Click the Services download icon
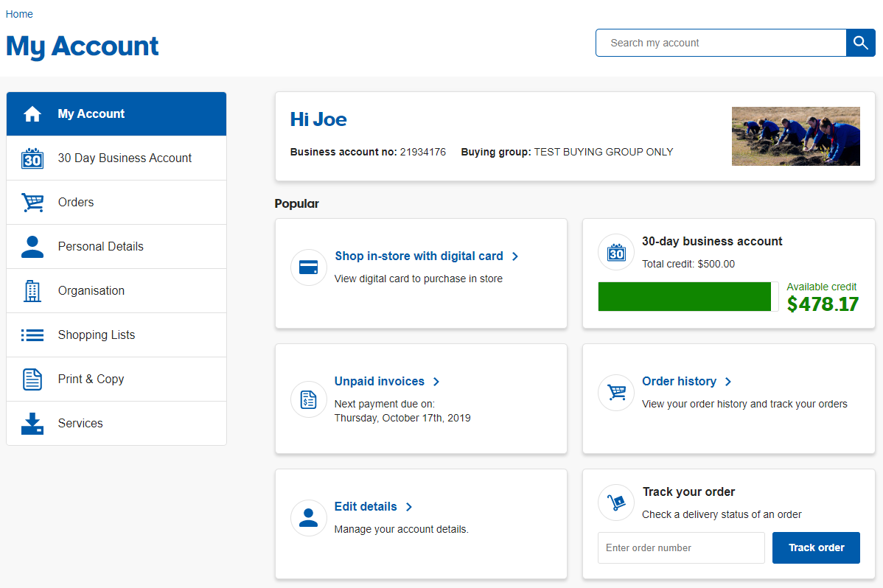Viewport: 883px width, 588px height. [32, 423]
